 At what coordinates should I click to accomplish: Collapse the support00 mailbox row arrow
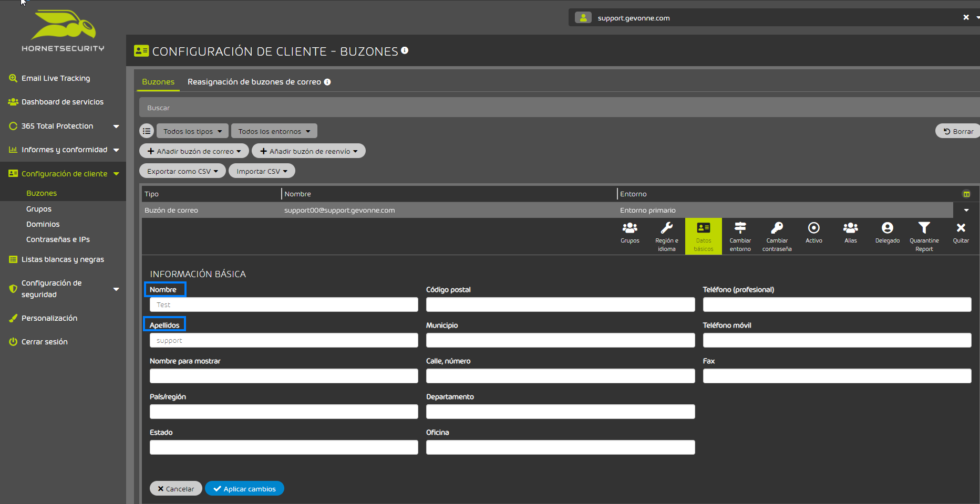(x=966, y=210)
